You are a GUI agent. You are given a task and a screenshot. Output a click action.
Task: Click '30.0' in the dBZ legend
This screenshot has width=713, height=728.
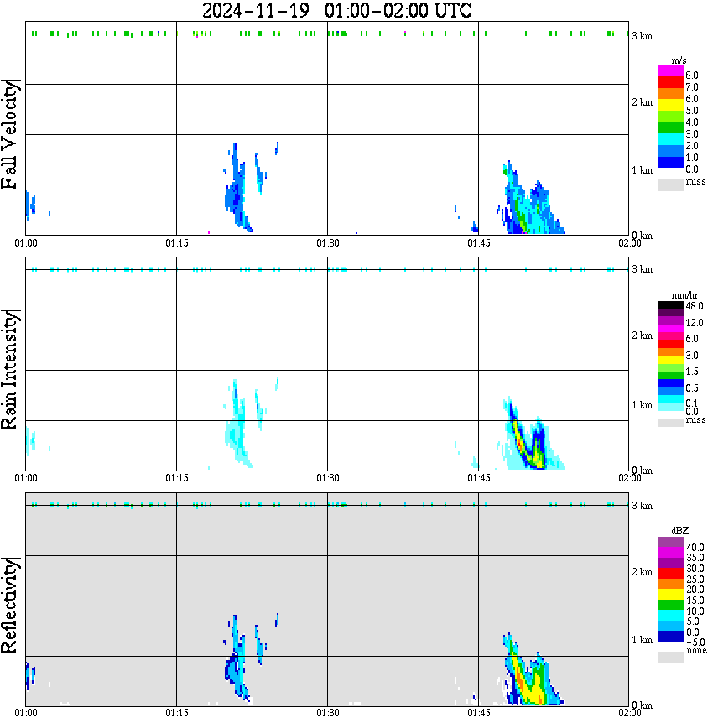(695, 569)
